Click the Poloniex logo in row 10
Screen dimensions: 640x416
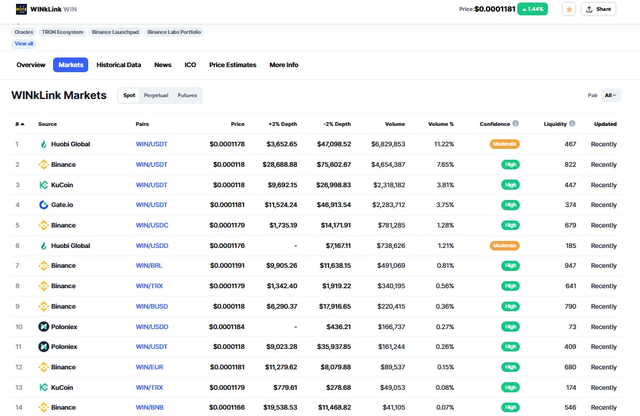(x=43, y=327)
